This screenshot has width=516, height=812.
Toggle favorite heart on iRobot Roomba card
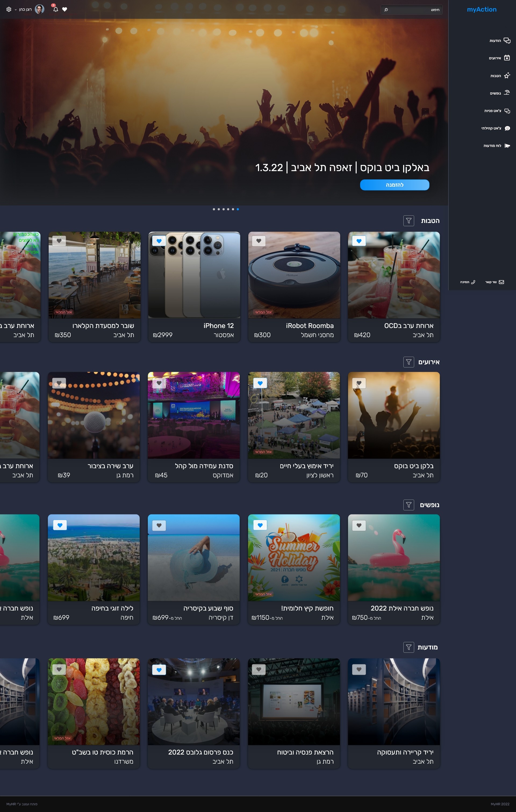click(259, 241)
